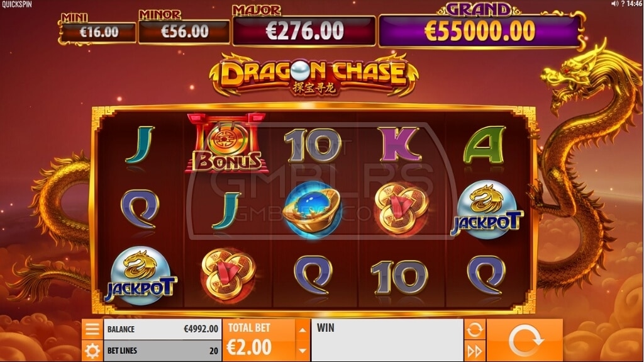This screenshot has width=644, height=362.
Task: Select the Jackpot pearl in the bottom-left reel
Action: (141, 276)
